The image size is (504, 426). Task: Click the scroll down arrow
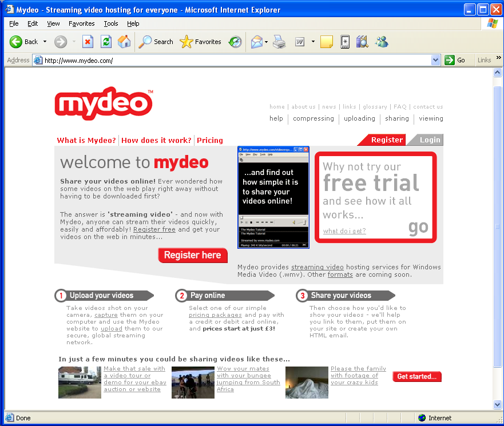click(x=497, y=404)
